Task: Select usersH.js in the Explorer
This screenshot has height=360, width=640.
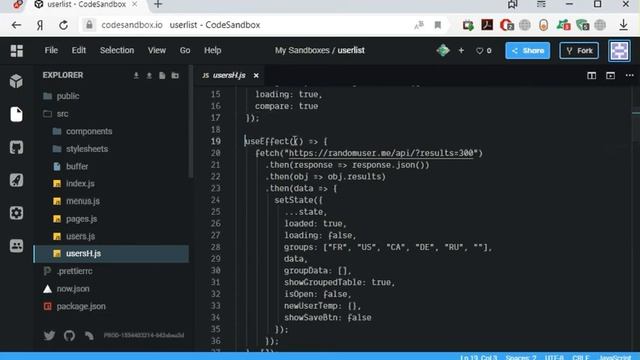Action: point(111,253)
